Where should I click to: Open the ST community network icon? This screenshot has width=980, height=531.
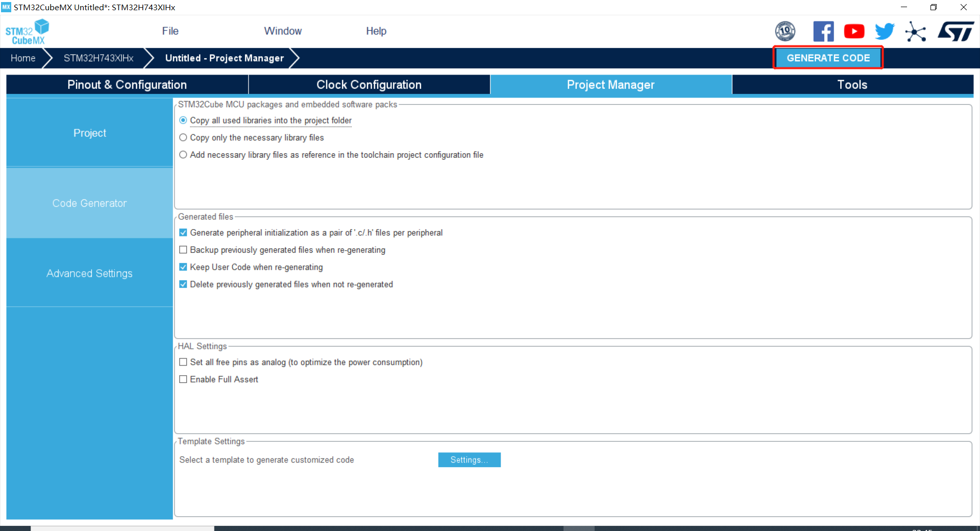(915, 32)
